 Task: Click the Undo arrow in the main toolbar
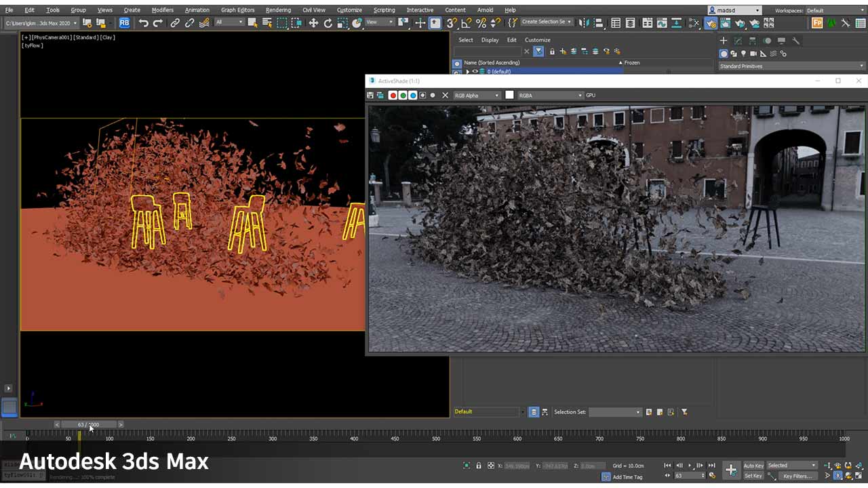(143, 23)
